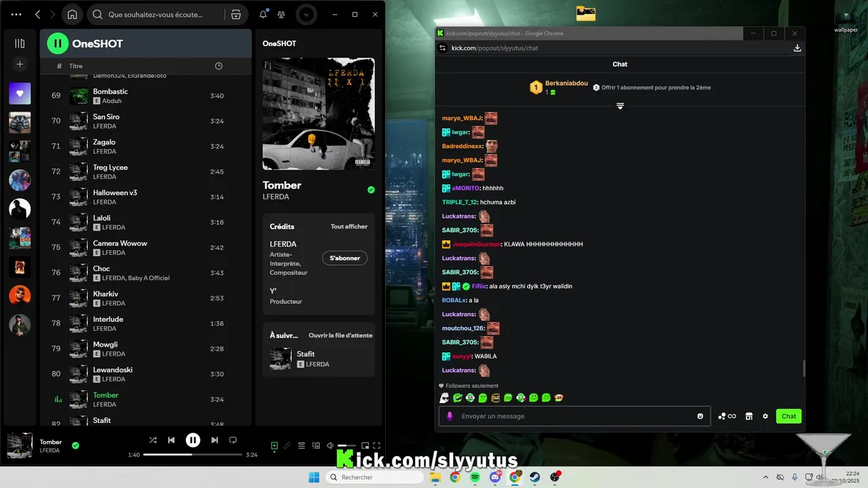Pause playback in the bottom bar
The height and width of the screenshot is (488, 868).
(193, 440)
